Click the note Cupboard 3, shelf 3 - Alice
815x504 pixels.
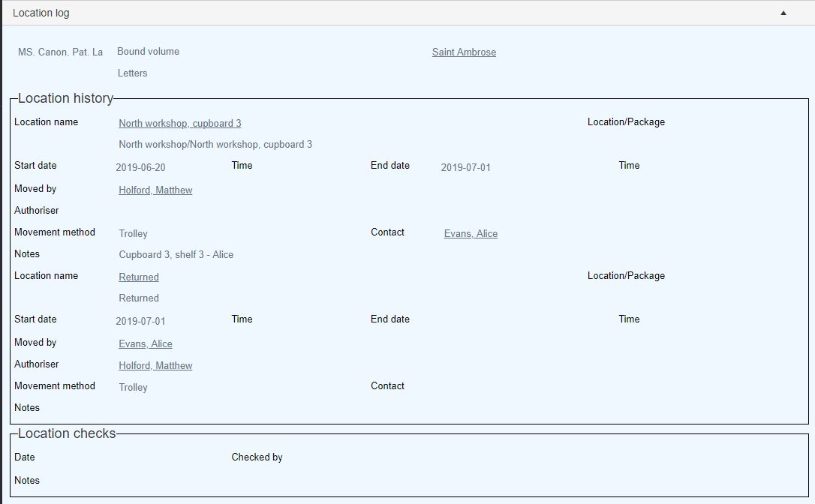[176, 255]
